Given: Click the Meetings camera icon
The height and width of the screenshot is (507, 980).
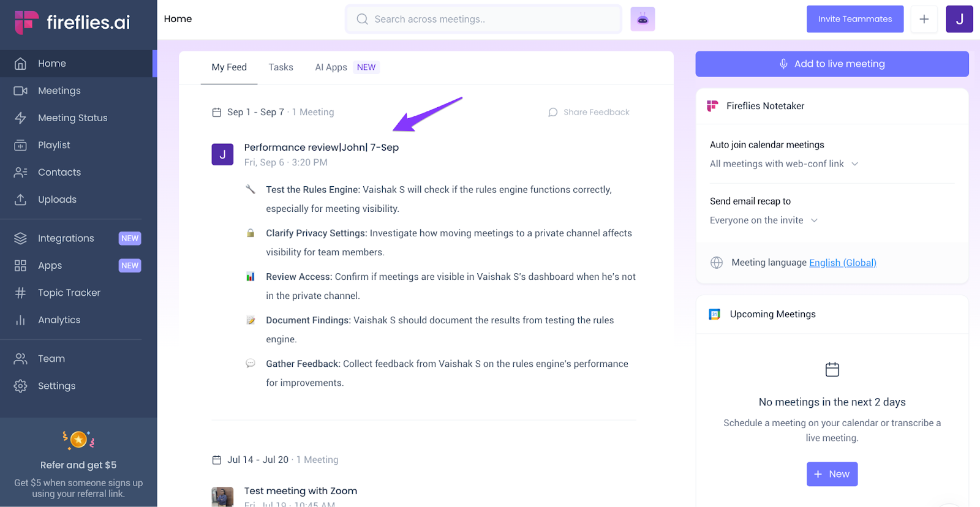Looking at the screenshot, I should [x=20, y=91].
